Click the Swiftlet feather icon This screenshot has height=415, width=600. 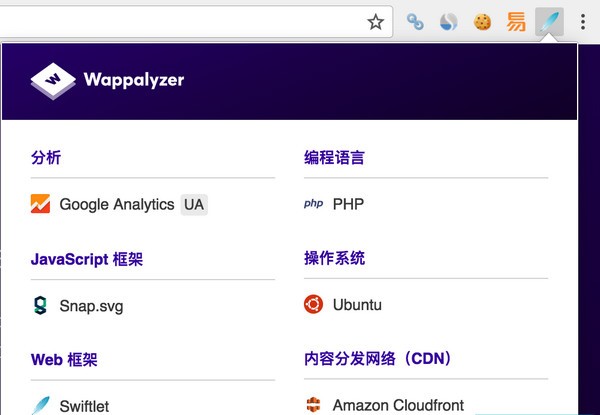pyautogui.click(x=40, y=405)
